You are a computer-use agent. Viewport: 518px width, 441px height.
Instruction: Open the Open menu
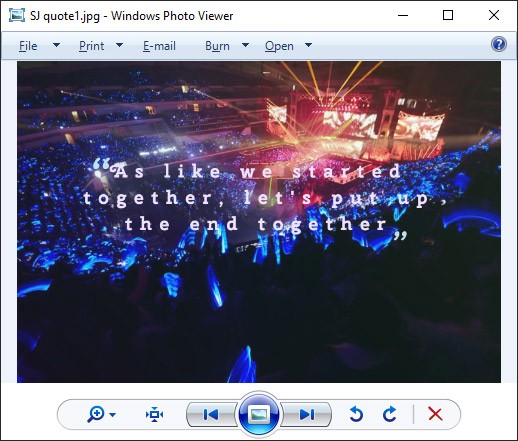(279, 46)
